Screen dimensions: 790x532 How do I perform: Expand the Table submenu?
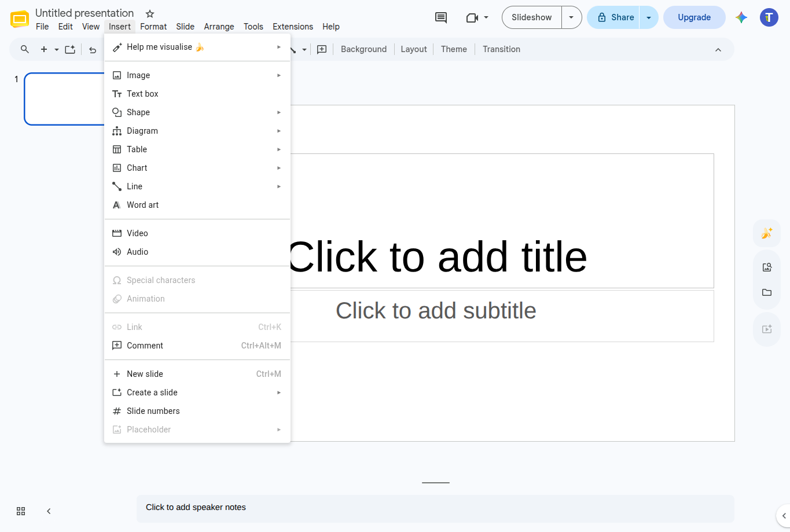click(197, 149)
